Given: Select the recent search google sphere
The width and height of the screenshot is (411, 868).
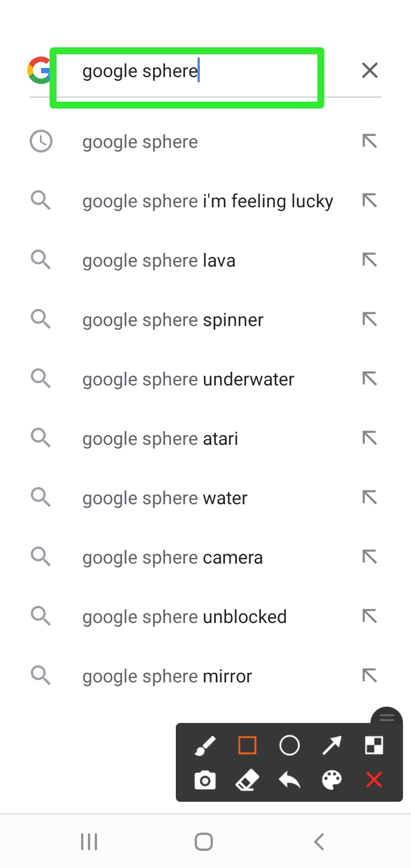Looking at the screenshot, I should tap(140, 142).
